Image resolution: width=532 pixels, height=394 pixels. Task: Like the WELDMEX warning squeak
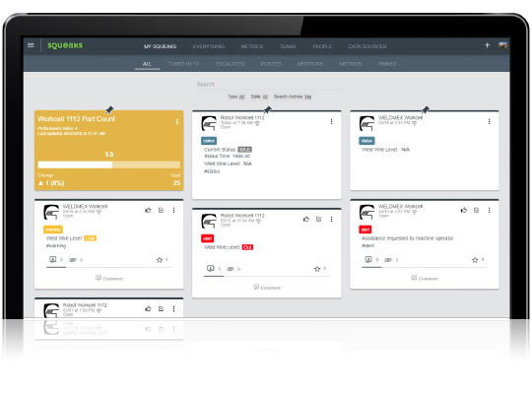148,211
